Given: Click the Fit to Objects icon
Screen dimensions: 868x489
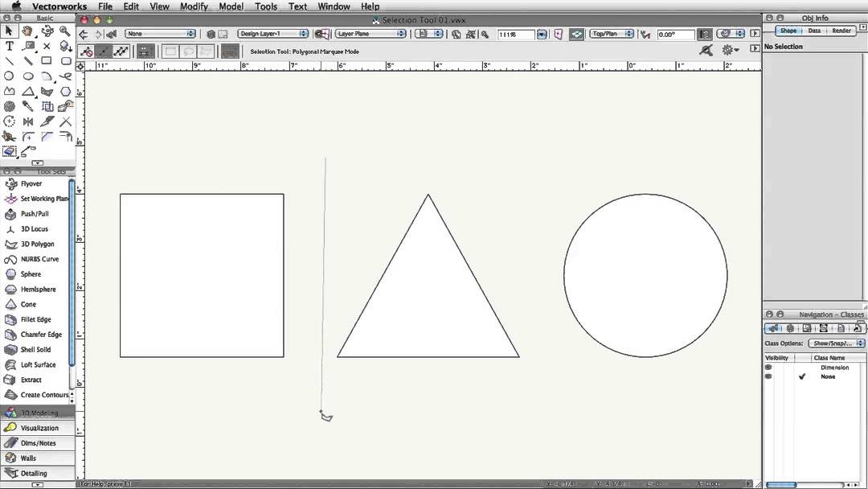Looking at the screenshot, I should pyautogui.click(x=470, y=35).
